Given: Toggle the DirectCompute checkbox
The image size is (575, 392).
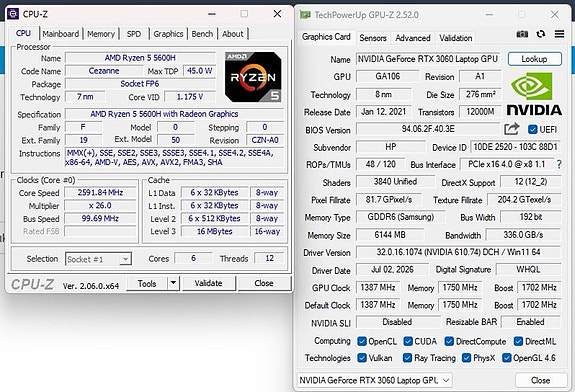Looking at the screenshot, I should [x=449, y=341].
